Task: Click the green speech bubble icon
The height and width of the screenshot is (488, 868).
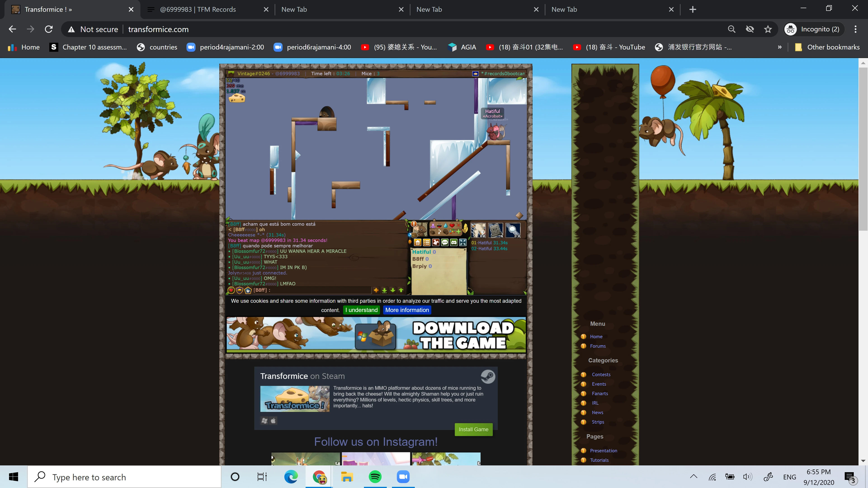Action: tap(445, 242)
